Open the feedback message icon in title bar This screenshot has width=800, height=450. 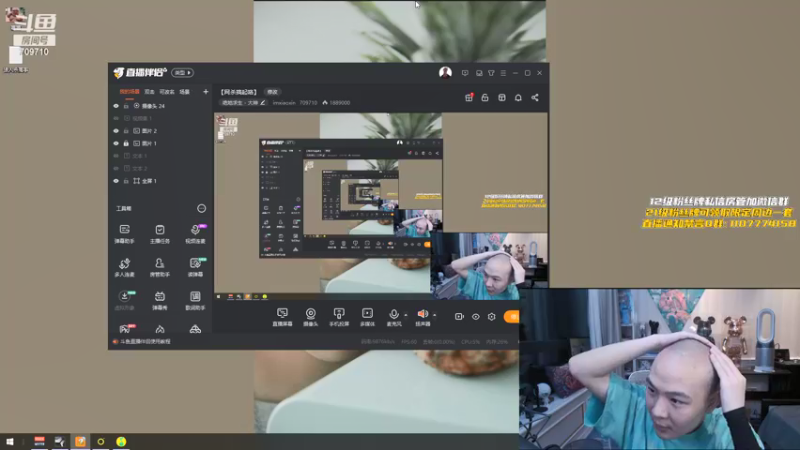(465, 73)
